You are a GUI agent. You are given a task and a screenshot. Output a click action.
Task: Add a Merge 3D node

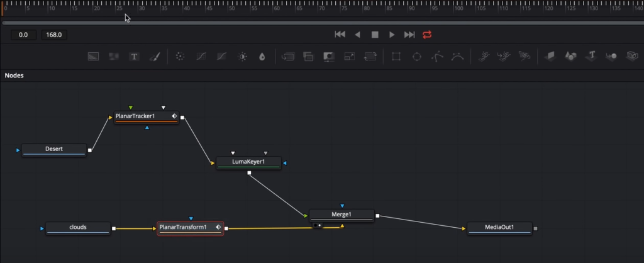click(611, 56)
